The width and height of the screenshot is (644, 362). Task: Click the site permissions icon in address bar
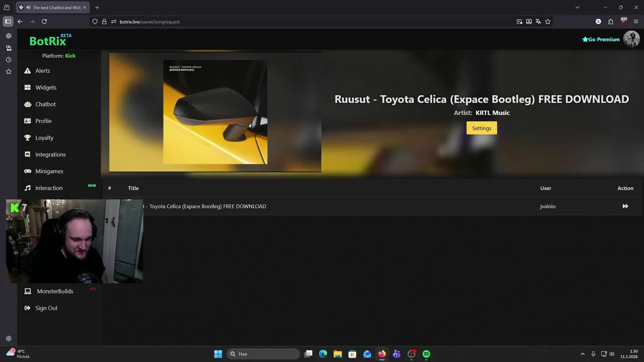pyautogui.click(x=114, y=22)
